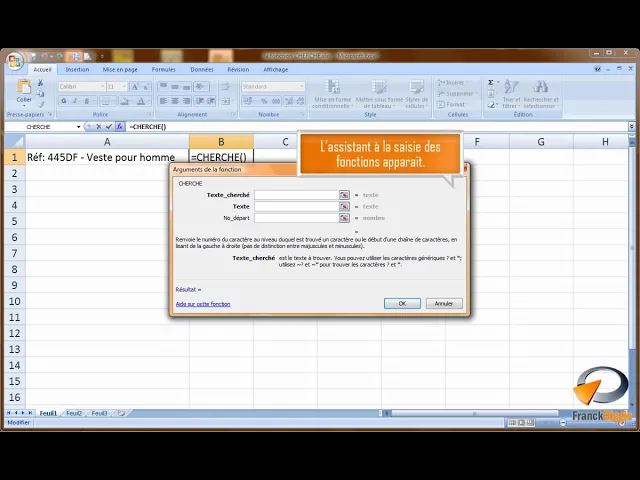Apply the percent style icon
This screenshot has width=640, height=480.
tap(264, 101)
